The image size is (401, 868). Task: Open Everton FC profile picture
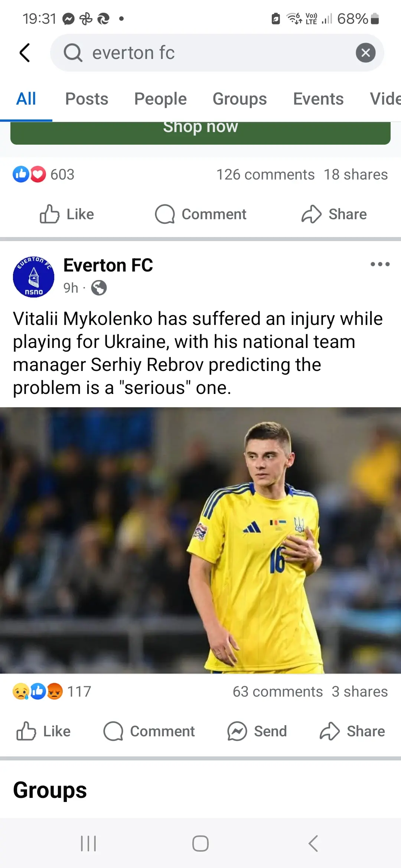(x=33, y=277)
